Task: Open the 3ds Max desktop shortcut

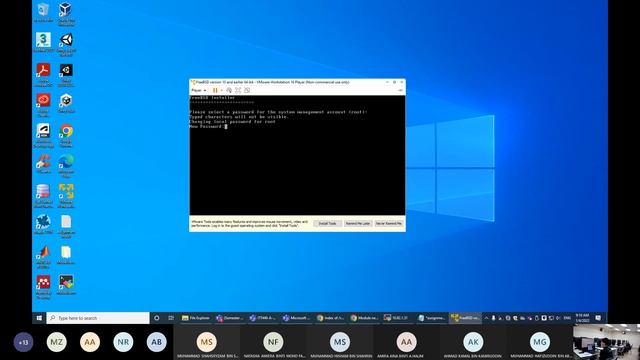Action: (43, 42)
